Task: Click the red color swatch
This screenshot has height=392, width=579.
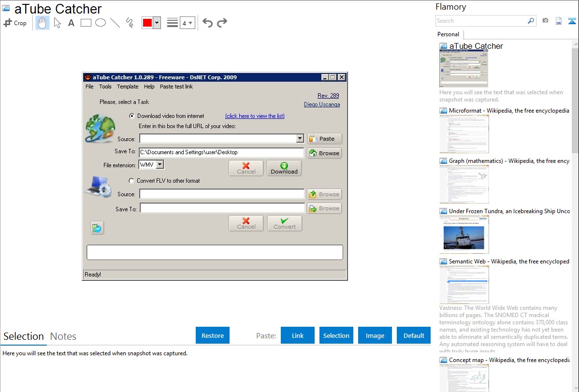Action: coord(147,23)
